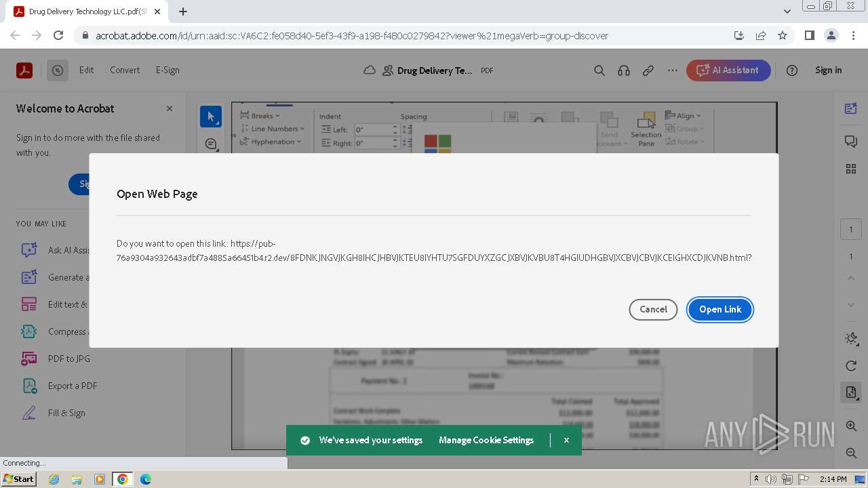Click the Acrobat logo icon

pos(24,70)
